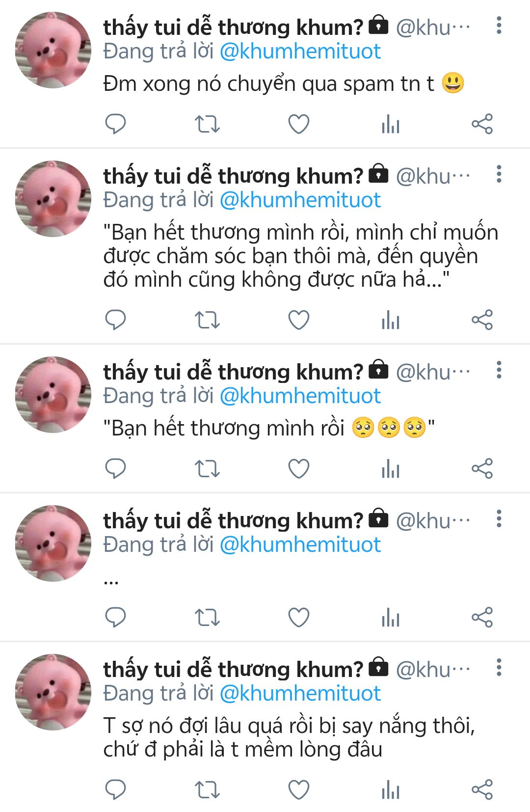
Task: Share the tweet with three pleading emojis
Action: coord(482,468)
